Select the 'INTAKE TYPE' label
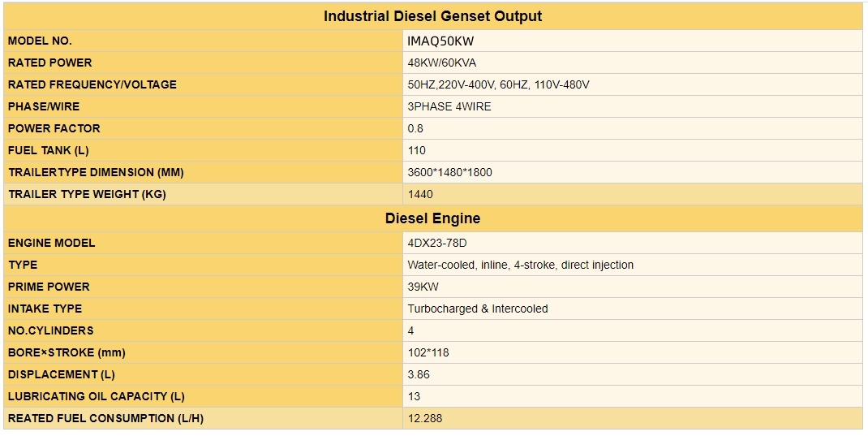868x436 pixels. tap(45, 309)
